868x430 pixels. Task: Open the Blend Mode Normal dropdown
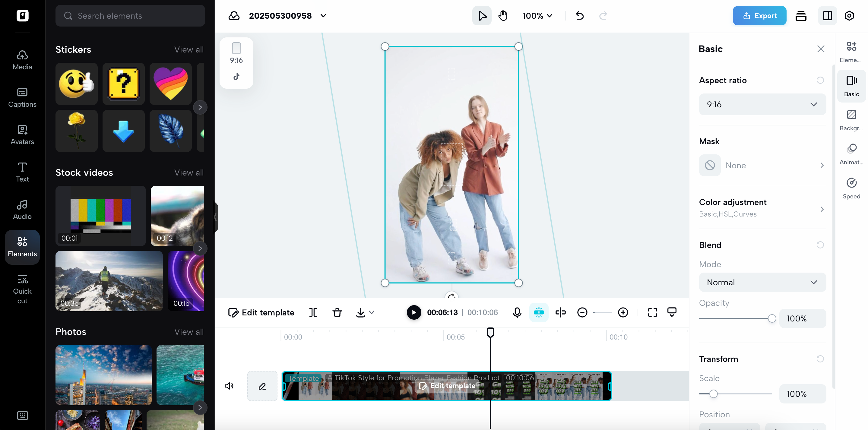(762, 283)
